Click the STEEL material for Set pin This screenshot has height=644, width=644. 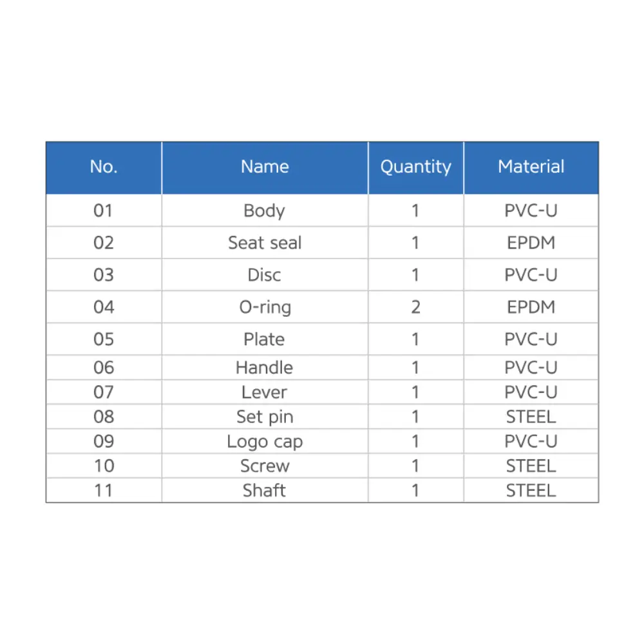[x=531, y=417]
